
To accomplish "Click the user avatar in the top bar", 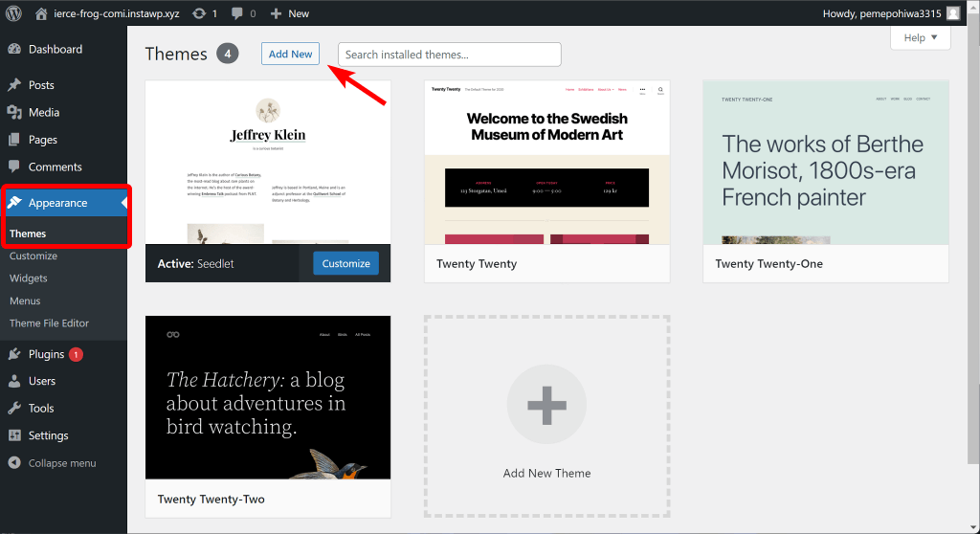I will (x=953, y=13).
